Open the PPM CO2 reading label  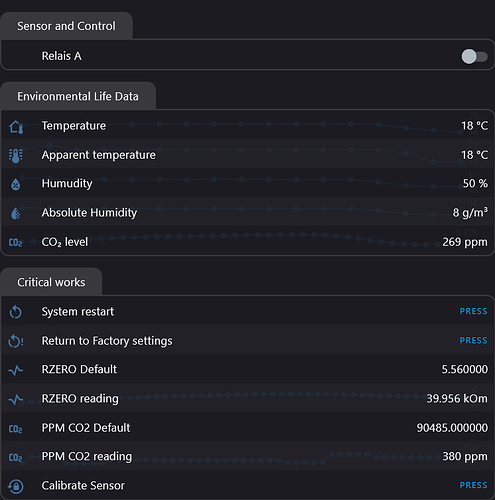[x=87, y=457]
